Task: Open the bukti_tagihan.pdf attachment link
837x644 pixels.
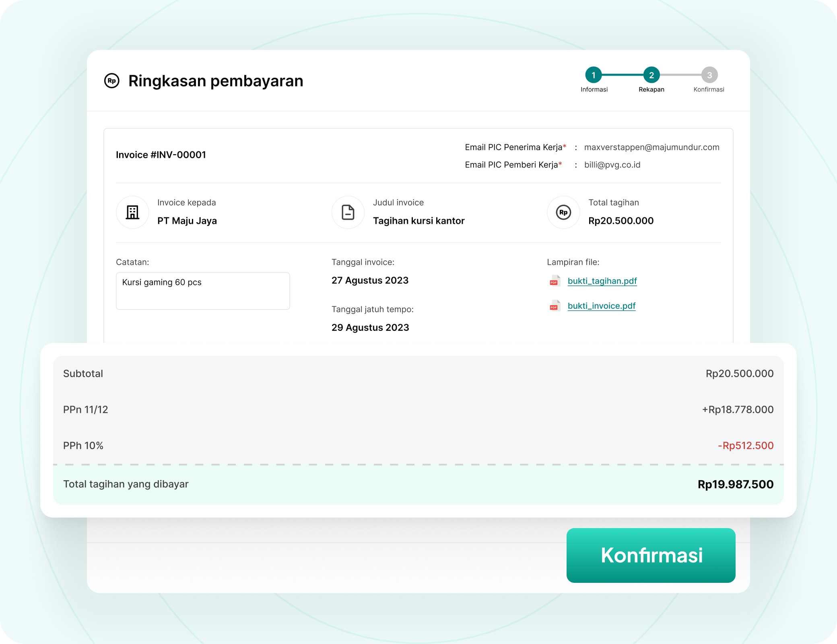Action: coord(602,281)
